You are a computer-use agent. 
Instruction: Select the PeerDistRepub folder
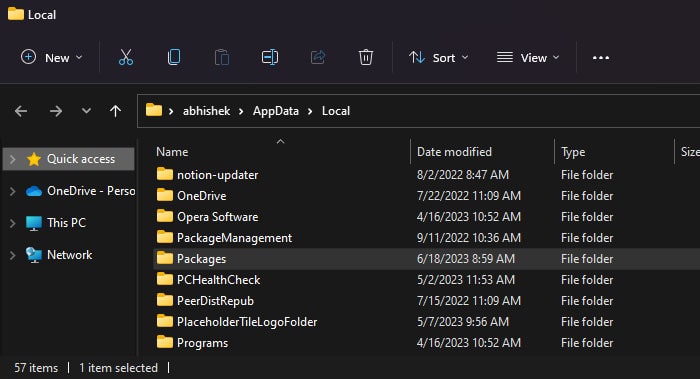(x=215, y=301)
